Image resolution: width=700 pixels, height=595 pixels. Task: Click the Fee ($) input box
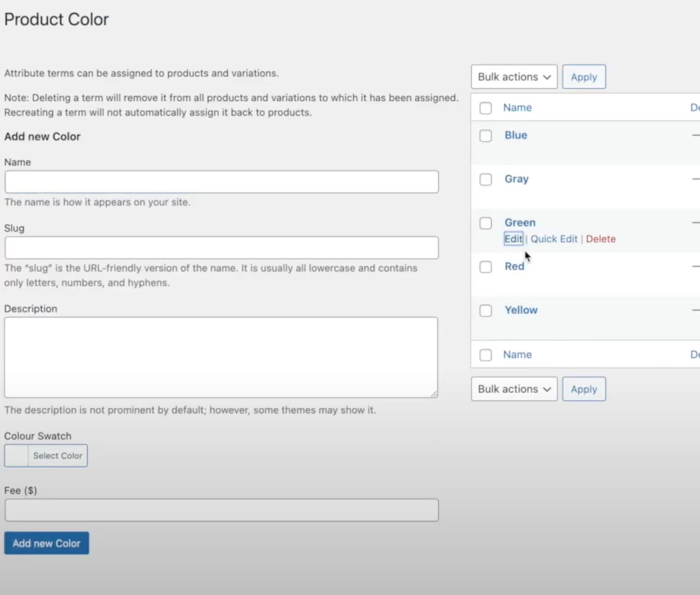[221, 510]
